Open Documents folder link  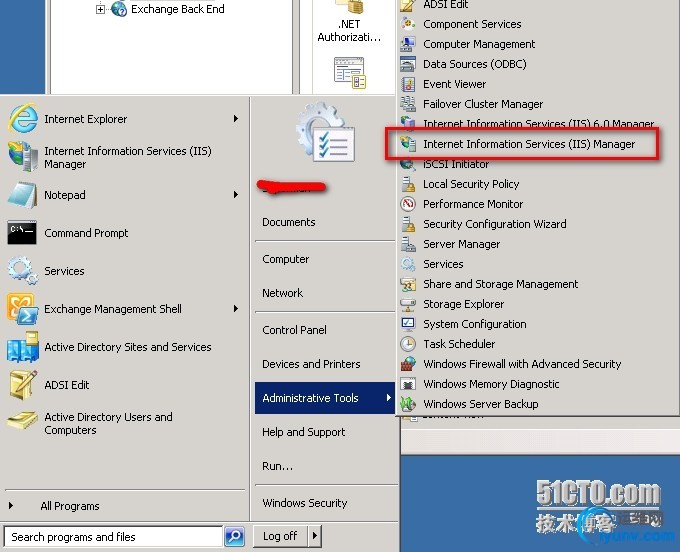point(288,222)
